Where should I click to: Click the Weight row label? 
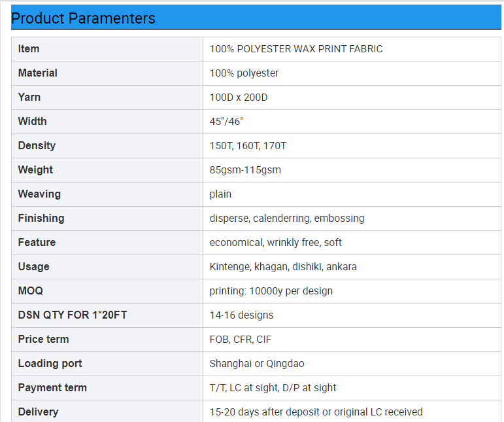click(35, 170)
